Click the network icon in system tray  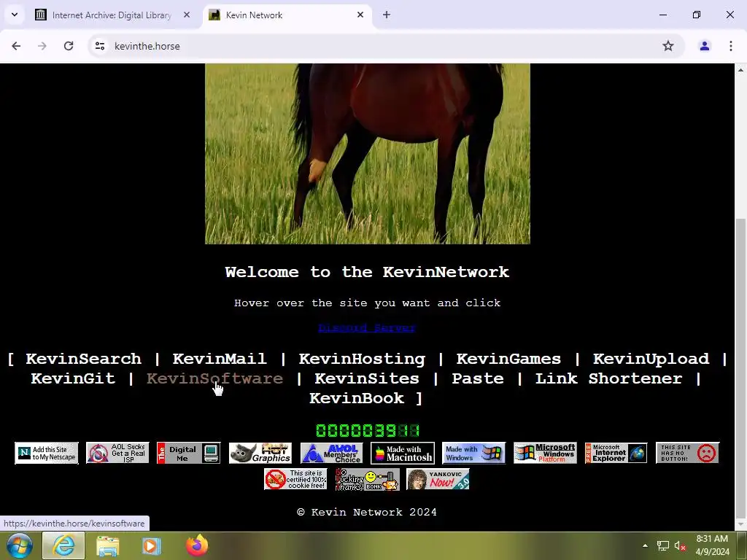tap(662, 545)
